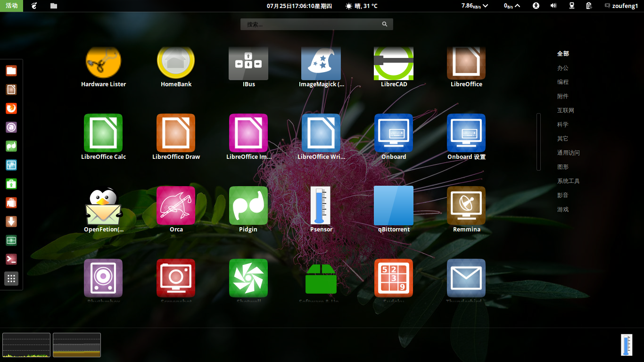The image size is (644, 362).
Task: Click the 活动 activities button
Action: [11, 6]
